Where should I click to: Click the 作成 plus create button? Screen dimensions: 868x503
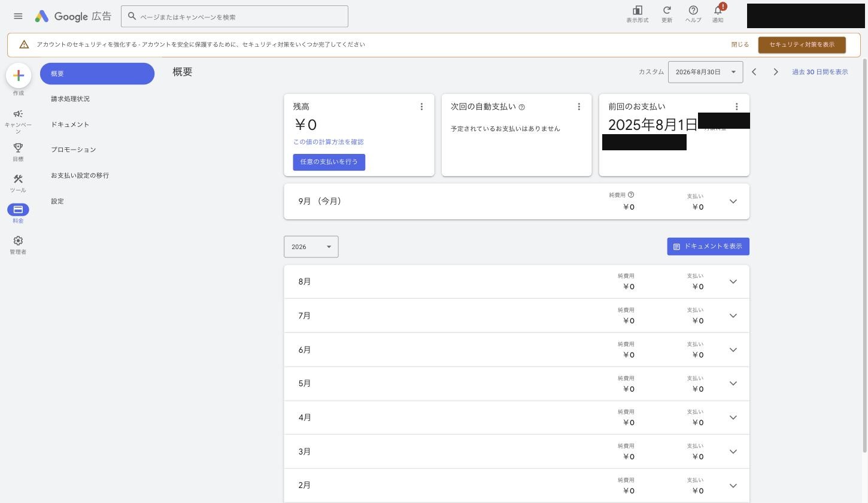point(19,75)
